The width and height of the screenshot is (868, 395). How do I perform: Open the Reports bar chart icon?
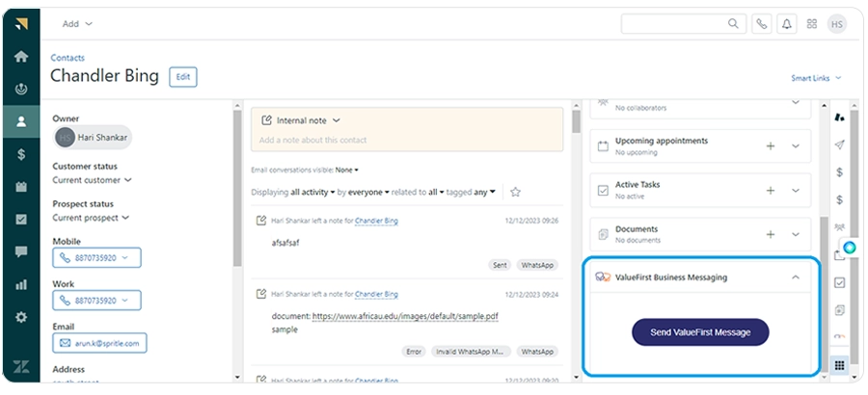click(x=21, y=285)
